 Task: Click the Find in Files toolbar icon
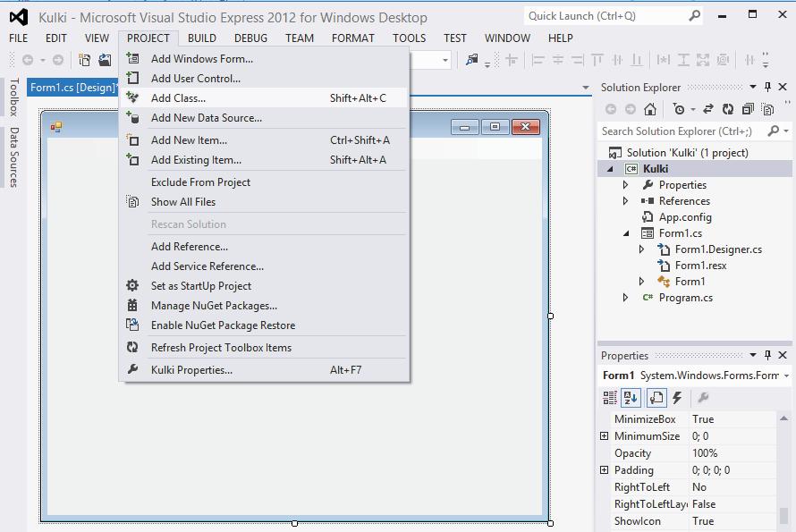point(472,60)
